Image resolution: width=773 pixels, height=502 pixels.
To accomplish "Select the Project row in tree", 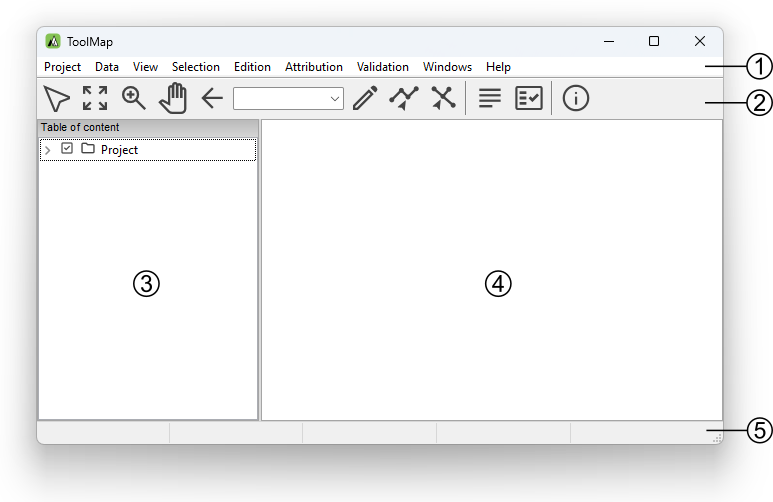I will point(148,150).
